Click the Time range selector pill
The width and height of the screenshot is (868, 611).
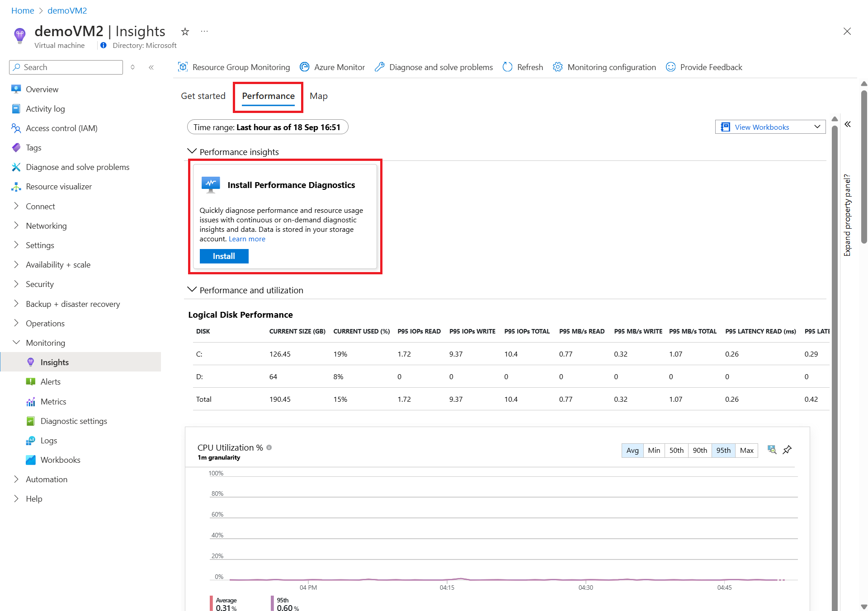267,127
